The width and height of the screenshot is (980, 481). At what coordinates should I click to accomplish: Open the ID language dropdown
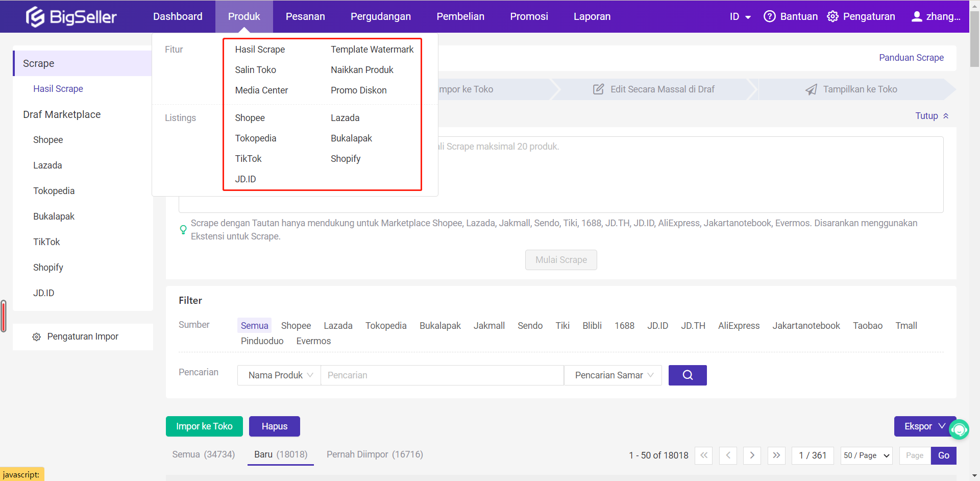click(740, 16)
